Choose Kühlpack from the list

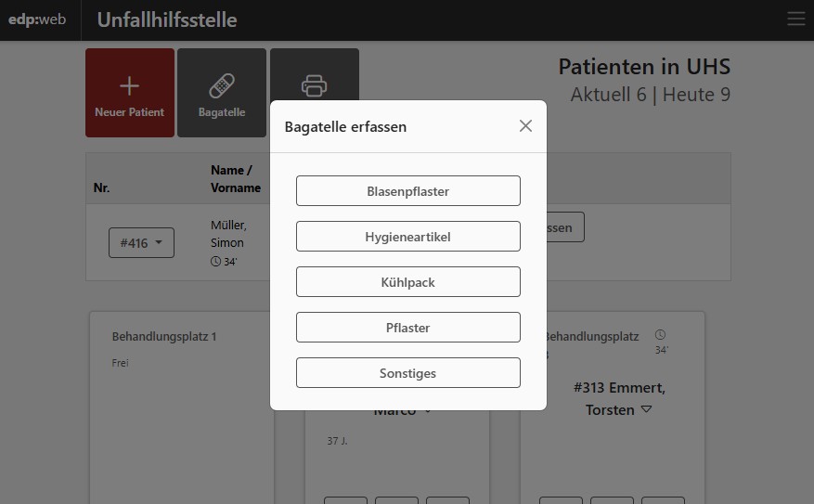pos(408,282)
